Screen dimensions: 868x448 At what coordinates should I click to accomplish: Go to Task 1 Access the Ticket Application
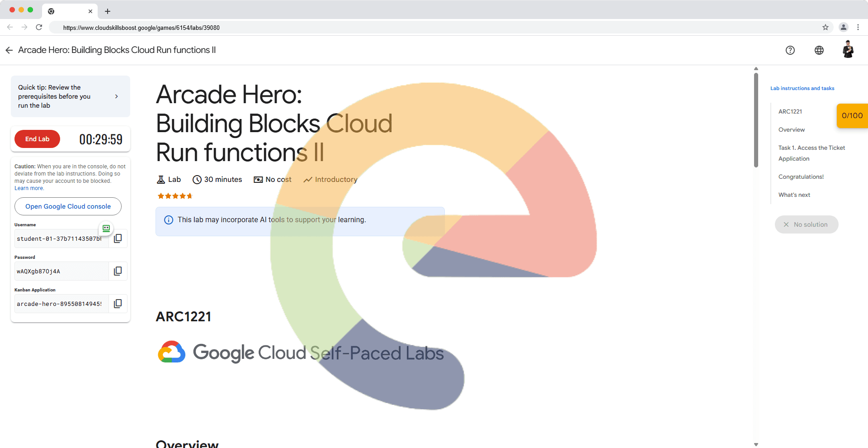[x=811, y=153]
